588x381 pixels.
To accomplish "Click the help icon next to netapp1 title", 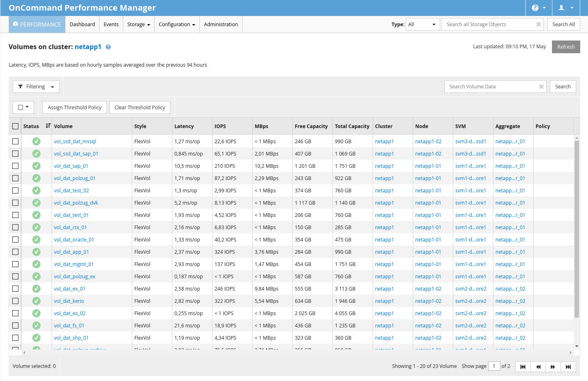I will coord(108,47).
